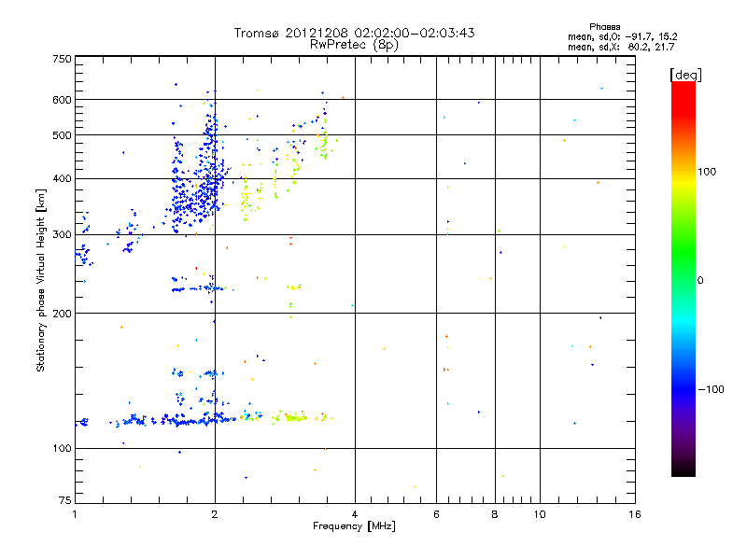This screenshot has width=747, height=560.
Task: Click the y-axis label '200'
Action: tap(62, 314)
